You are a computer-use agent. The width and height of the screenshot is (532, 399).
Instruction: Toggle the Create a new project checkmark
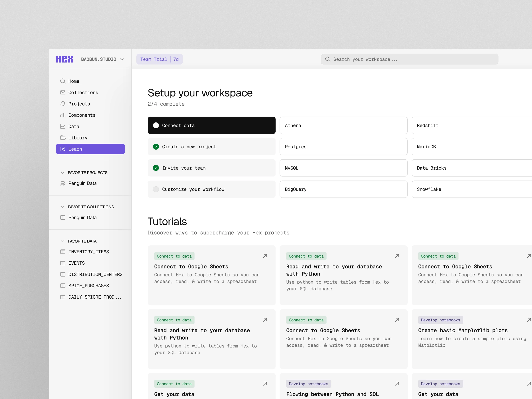point(156,147)
